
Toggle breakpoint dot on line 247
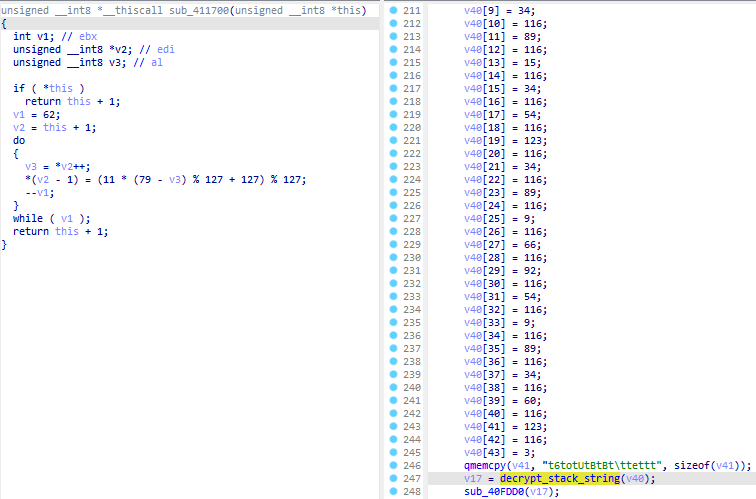click(x=393, y=478)
